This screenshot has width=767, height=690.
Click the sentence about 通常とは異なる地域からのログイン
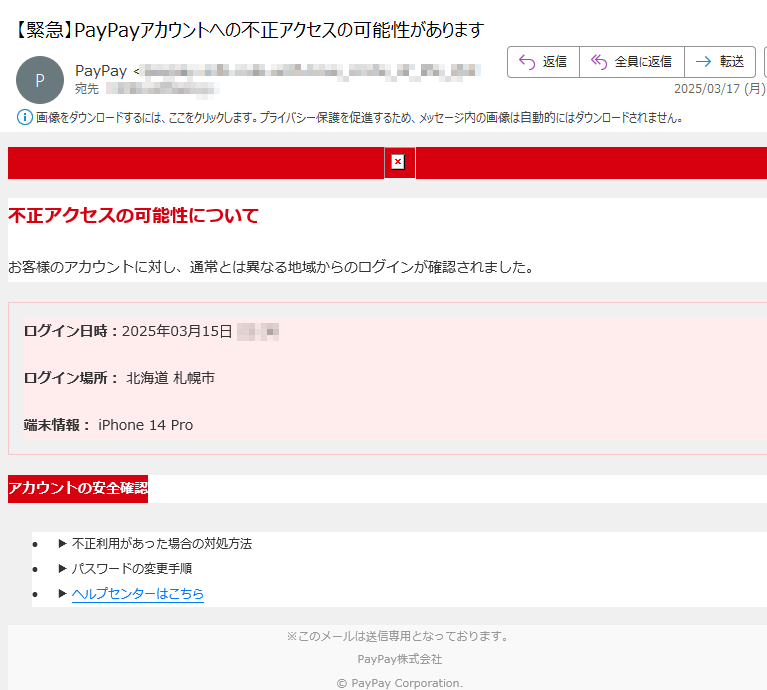coord(271,267)
